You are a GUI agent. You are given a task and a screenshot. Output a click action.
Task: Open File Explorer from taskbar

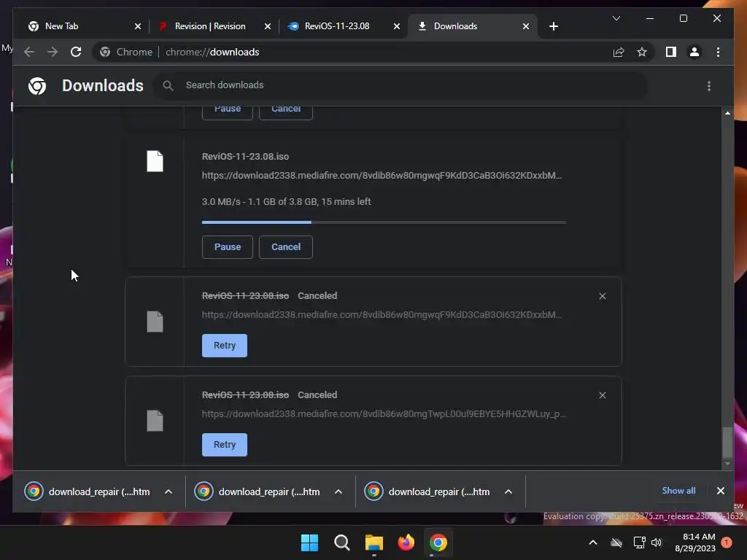374,542
